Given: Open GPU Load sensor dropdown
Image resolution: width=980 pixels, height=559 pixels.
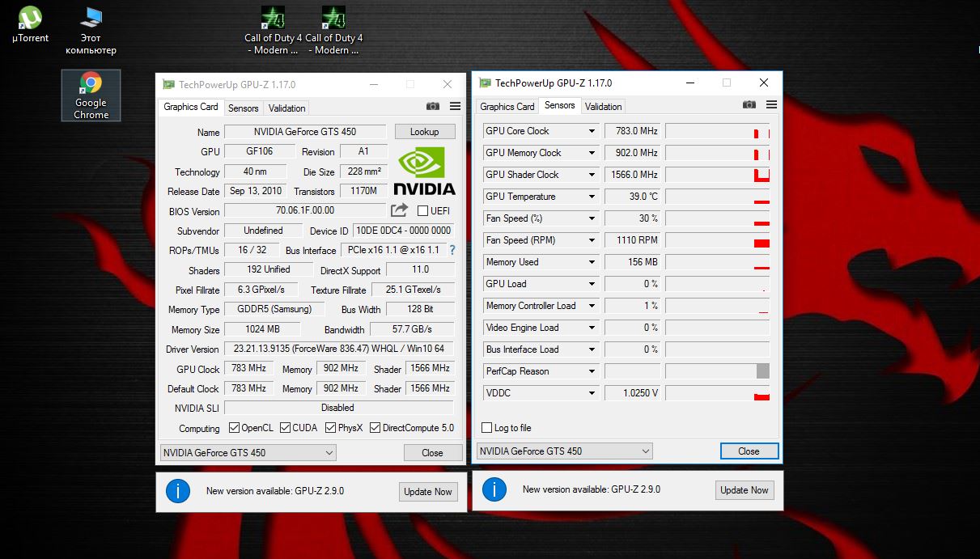Looking at the screenshot, I should 592,284.
